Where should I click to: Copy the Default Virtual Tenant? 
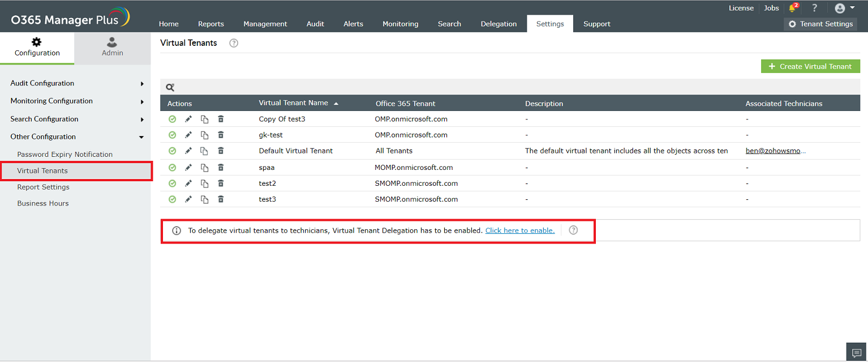[205, 151]
